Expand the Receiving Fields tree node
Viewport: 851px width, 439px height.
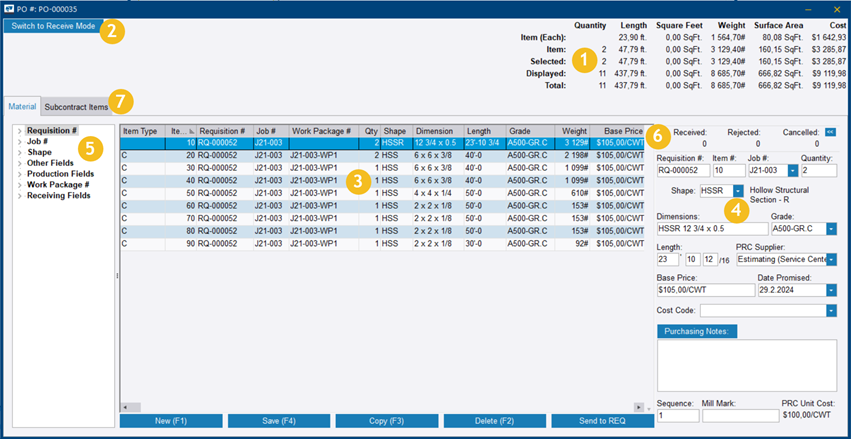point(20,196)
